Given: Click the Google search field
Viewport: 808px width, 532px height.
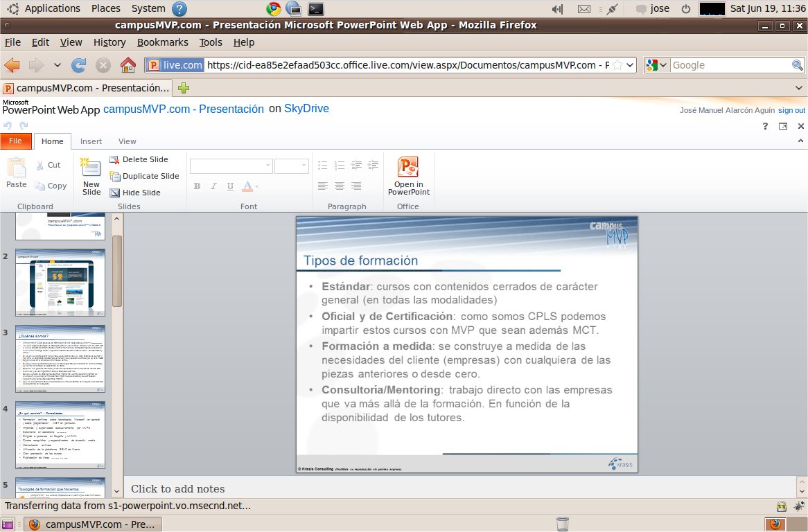Looking at the screenshot, I should pos(730,65).
